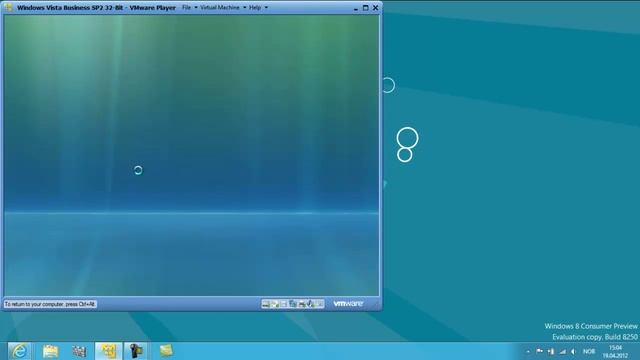Click inside the Vista guest desktop
The height and width of the screenshot is (360, 640).
tap(191, 155)
